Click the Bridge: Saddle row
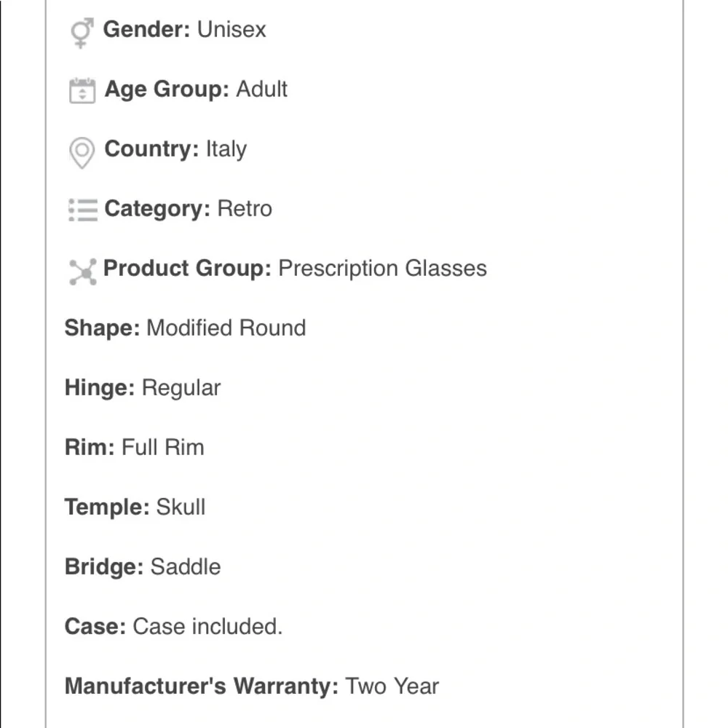This screenshot has width=728, height=728. click(143, 567)
